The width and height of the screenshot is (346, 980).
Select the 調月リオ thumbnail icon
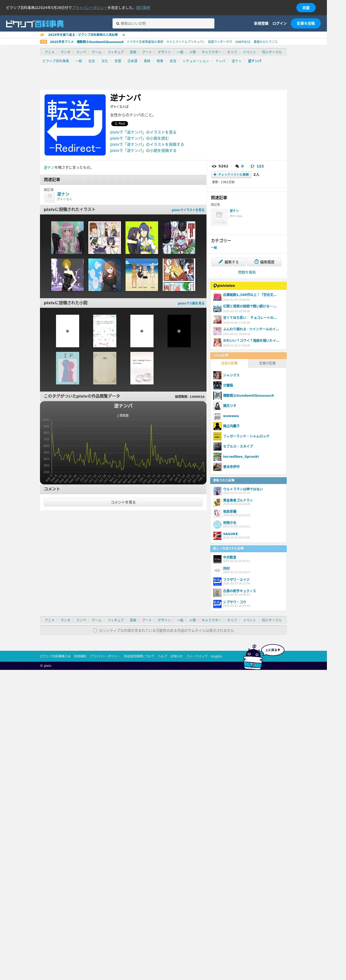click(x=217, y=406)
